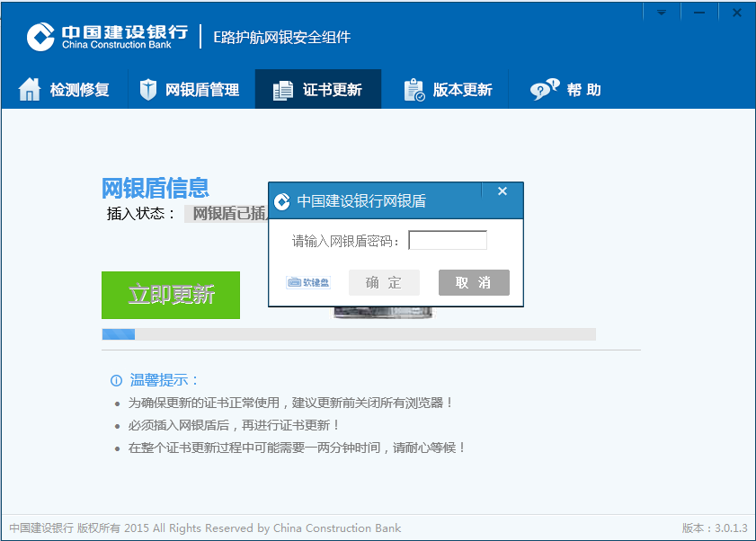Click the 插入状态 label

(x=141, y=213)
